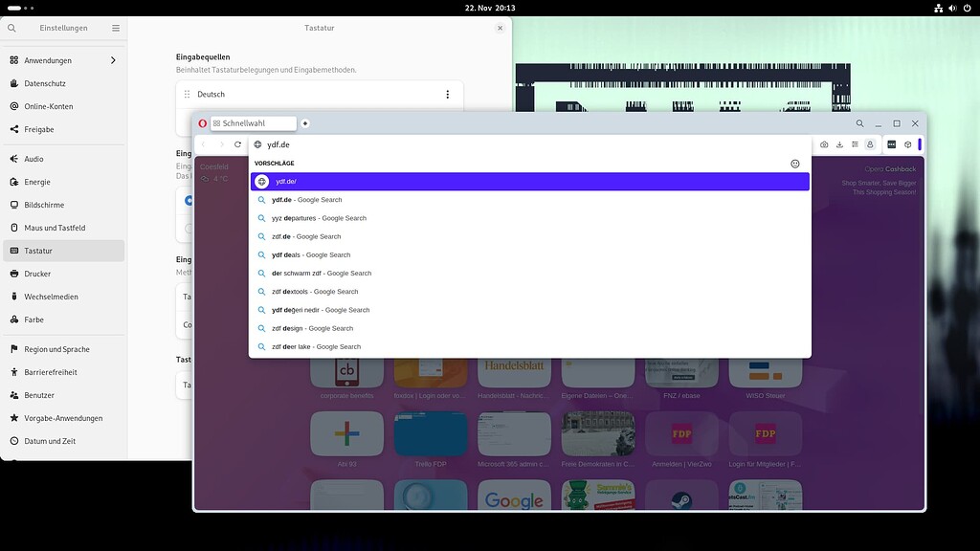Open the Abi 93 speed dial tile

[x=346, y=433]
